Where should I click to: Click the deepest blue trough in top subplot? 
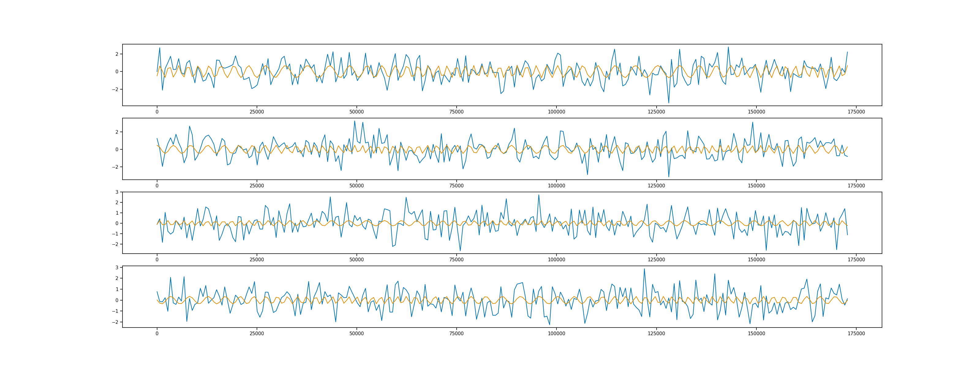point(669,102)
